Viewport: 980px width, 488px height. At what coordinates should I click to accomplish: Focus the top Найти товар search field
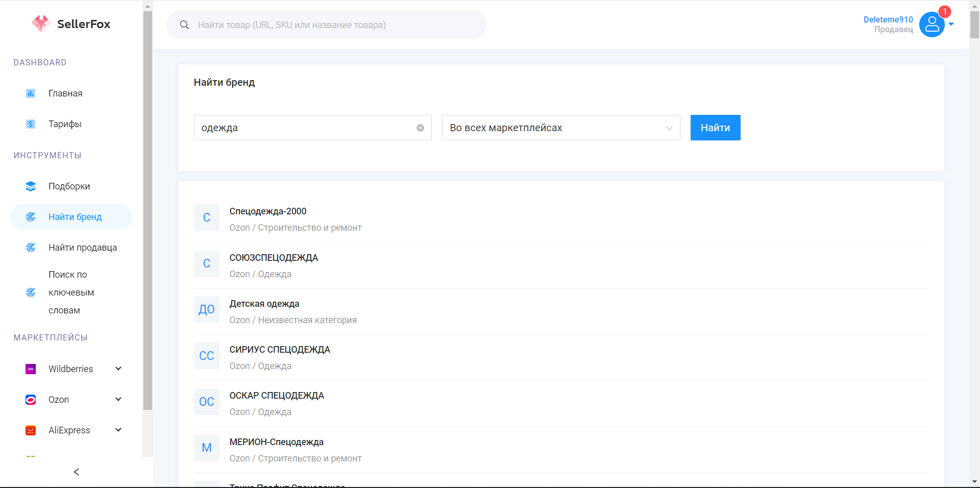click(326, 25)
